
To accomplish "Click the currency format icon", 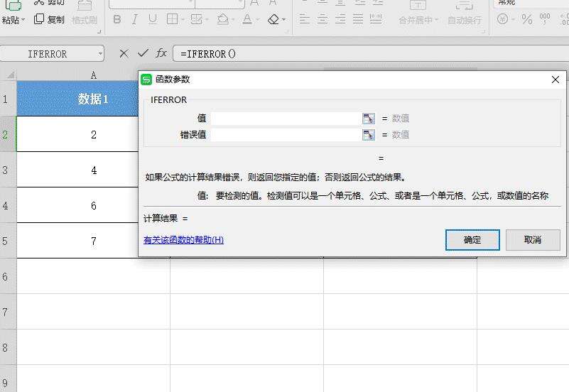I will pyautogui.click(x=503, y=19).
